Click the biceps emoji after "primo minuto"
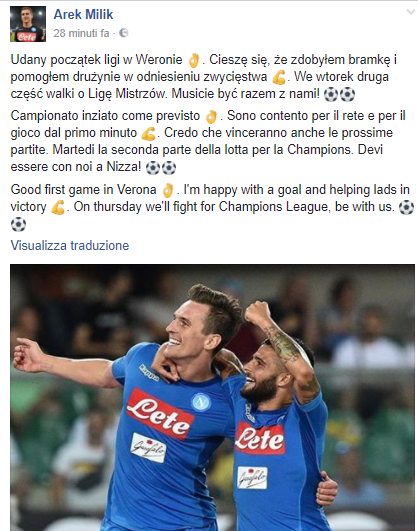This screenshot has height=531, width=418. 148,134
